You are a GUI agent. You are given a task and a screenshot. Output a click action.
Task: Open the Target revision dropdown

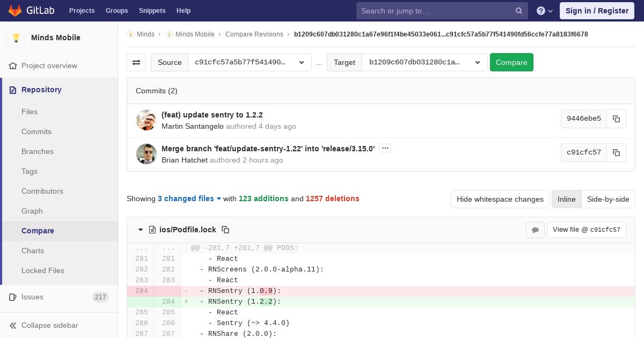[425, 62]
